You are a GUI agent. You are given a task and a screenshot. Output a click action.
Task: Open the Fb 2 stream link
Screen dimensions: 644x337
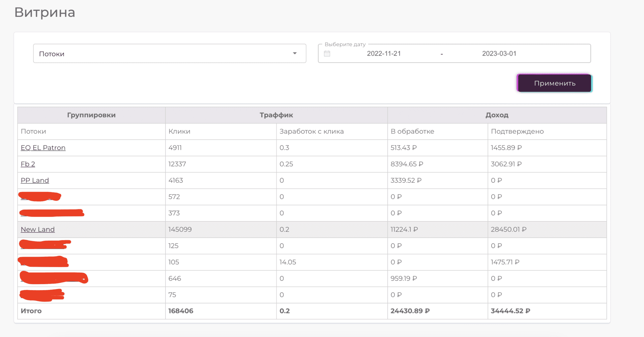[x=28, y=164]
